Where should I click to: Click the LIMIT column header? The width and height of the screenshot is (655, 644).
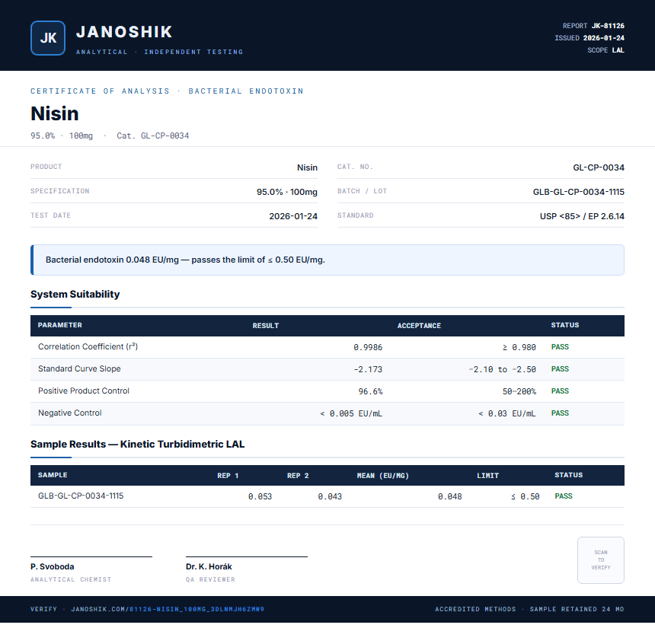pyautogui.click(x=488, y=475)
